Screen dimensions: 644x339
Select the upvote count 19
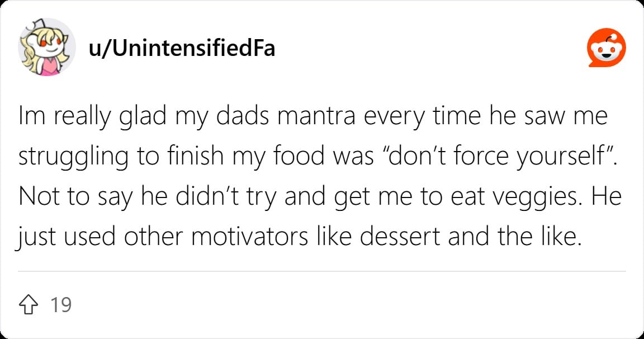(61, 305)
